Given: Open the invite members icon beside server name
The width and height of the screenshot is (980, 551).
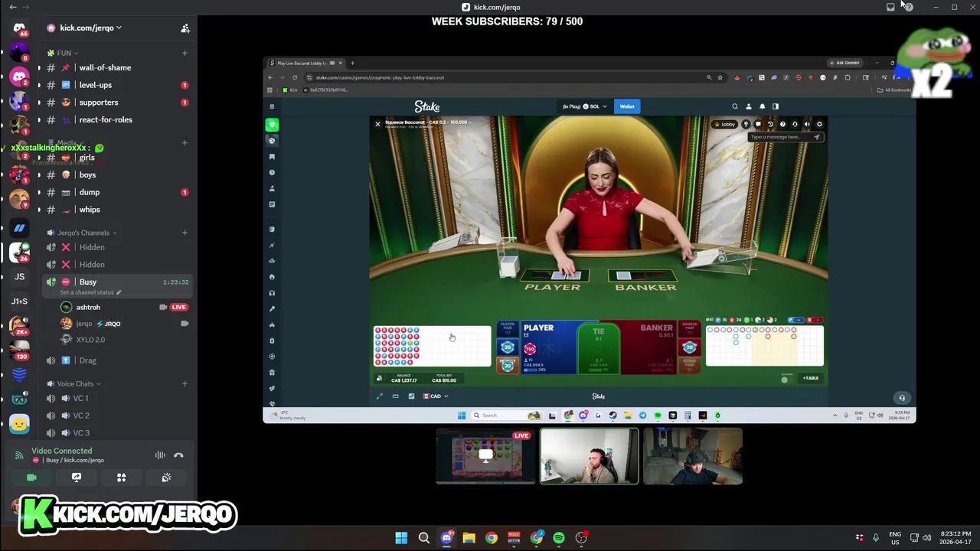Looking at the screenshot, I should pyautogui.click(x=185, y=28).
